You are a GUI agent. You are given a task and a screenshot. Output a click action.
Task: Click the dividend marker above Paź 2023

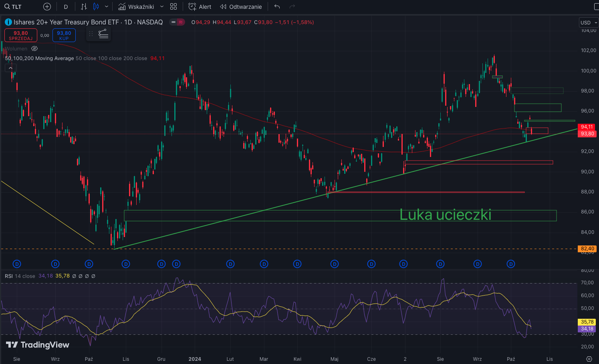point(89,264)
